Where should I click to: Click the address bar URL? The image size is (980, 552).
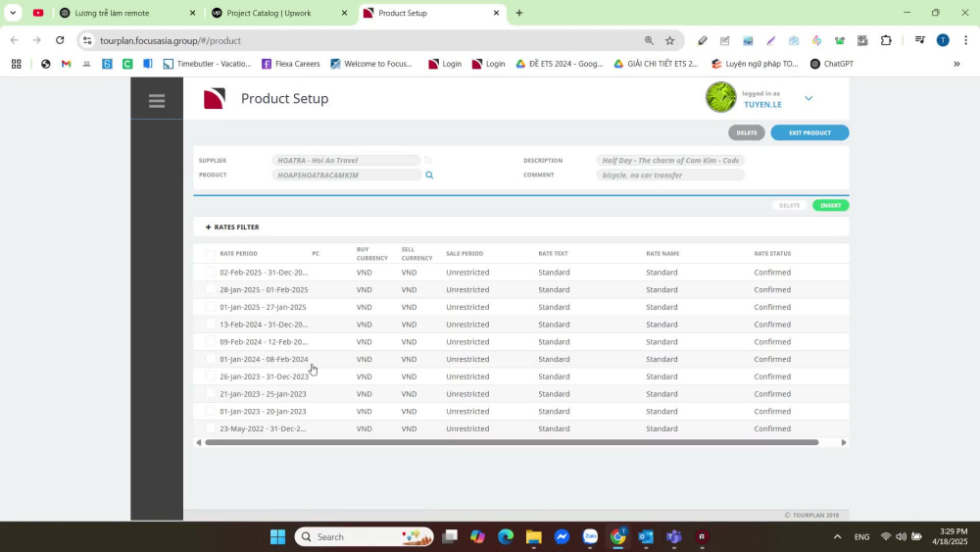(170, 40)
